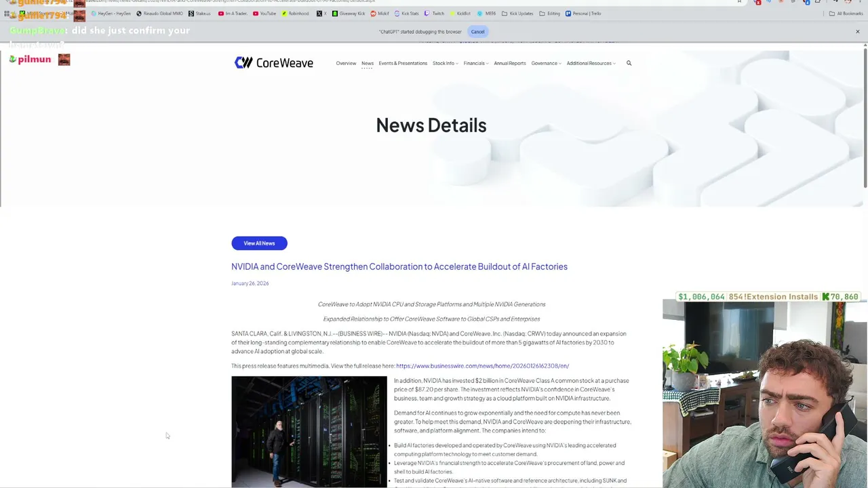Open the MEE6 bookmark
868x488 pixels.
point(486,14)
